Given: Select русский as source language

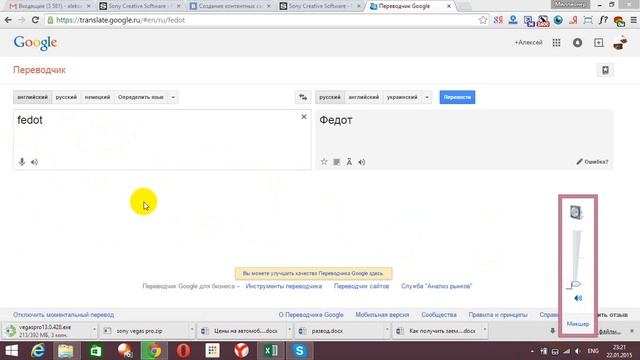Looking at the screenshot, I should coord(66,97).
